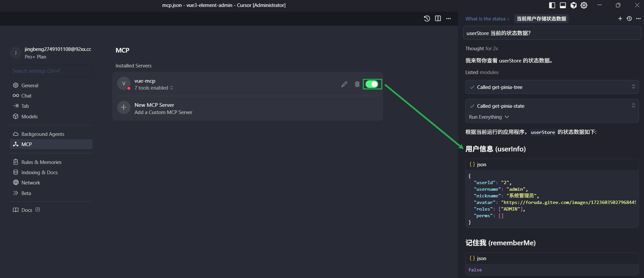This screenshot has height=278, width=644.
Task: Click the Models cube icon
Action: 16,117
